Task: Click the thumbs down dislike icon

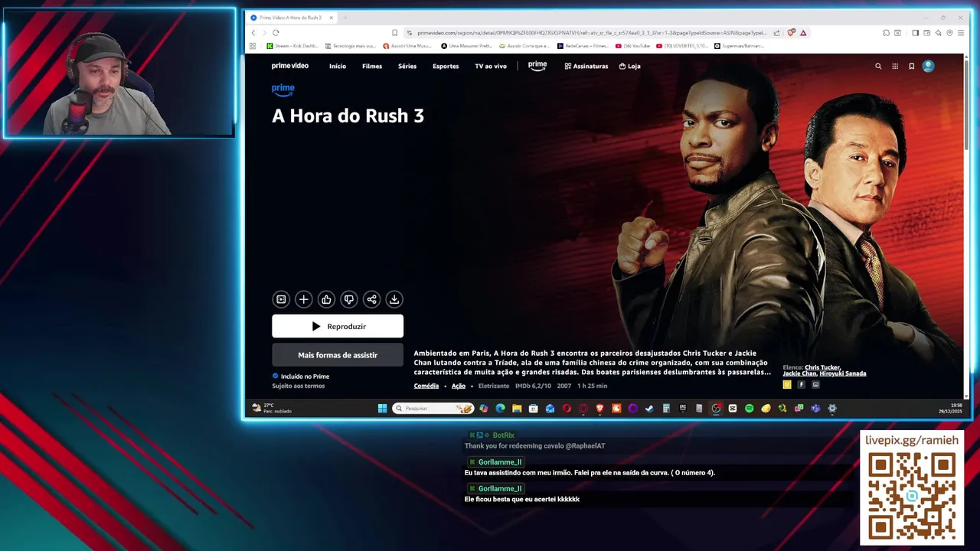Action: click(x=348, y=299)
